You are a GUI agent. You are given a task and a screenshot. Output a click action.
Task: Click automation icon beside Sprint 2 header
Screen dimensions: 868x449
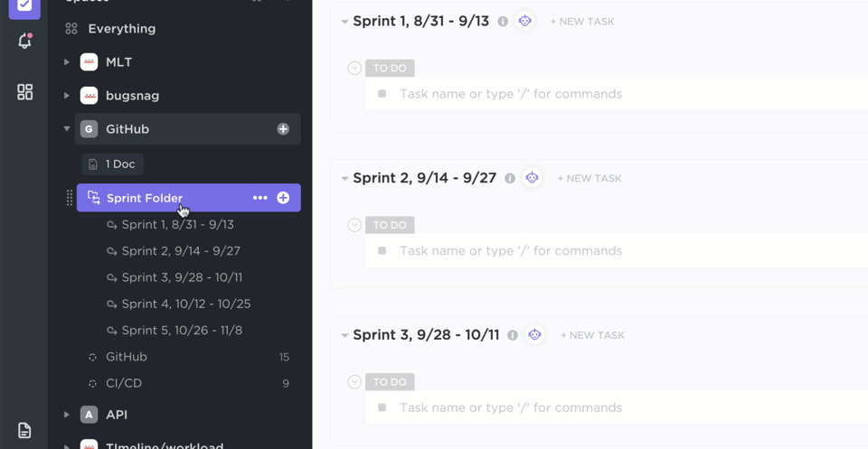(x=533, y=178)
